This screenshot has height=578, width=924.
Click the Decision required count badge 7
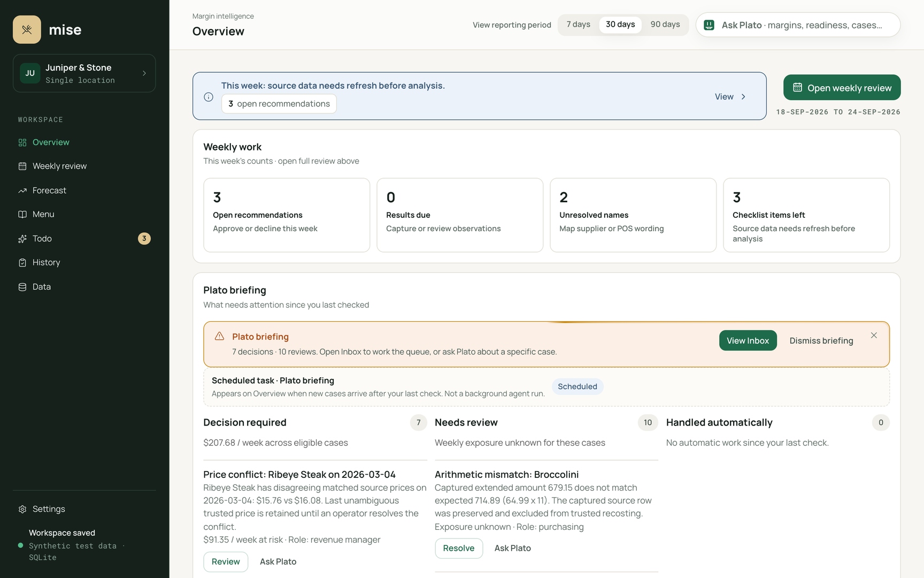(x=419, y=423)
